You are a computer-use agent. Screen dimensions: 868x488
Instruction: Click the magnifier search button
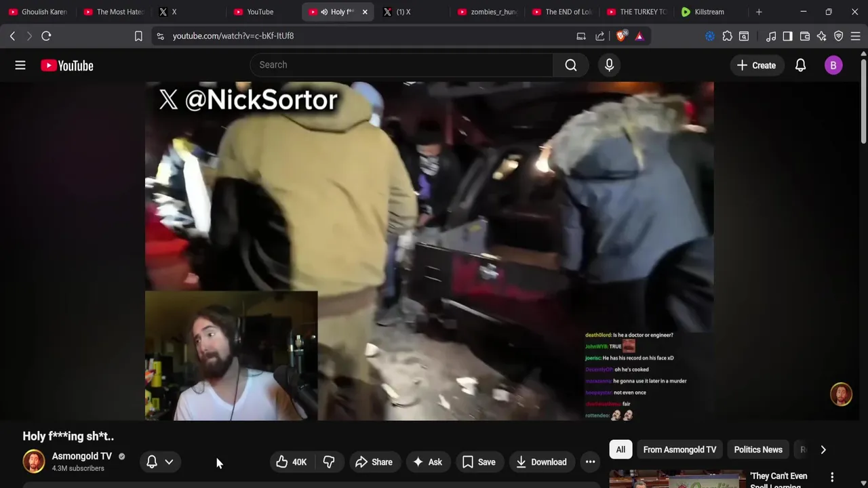571,65
